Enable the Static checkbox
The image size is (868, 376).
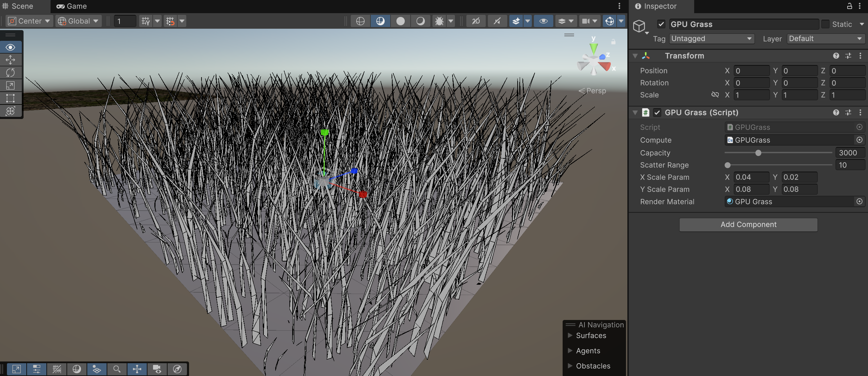click(x=825, y=24)
